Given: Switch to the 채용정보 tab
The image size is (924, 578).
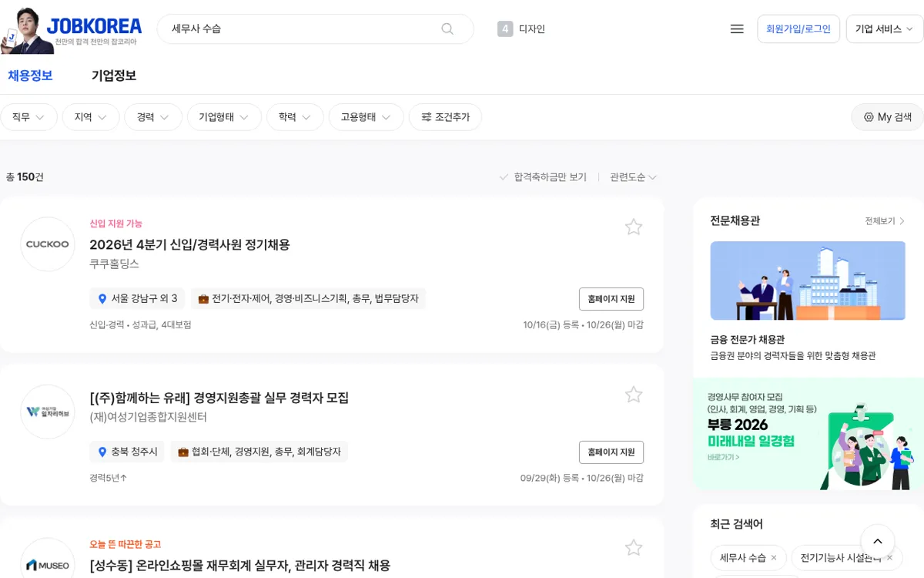Looking at the screenshot, I should pos(30,76).
